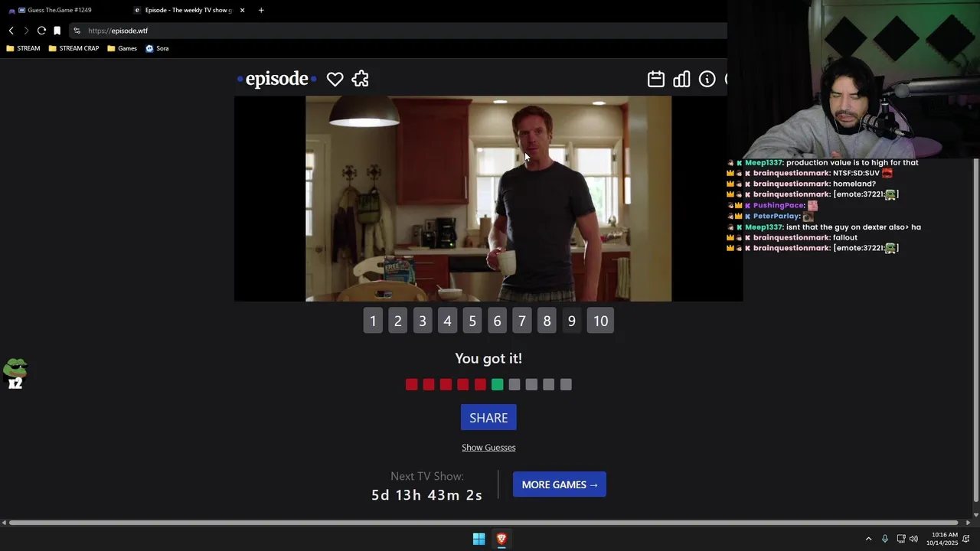Click the green correct-guess square

click(498, 384)
